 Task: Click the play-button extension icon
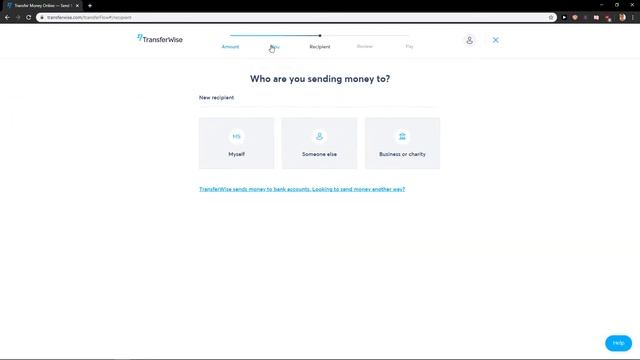pos(564,18)
